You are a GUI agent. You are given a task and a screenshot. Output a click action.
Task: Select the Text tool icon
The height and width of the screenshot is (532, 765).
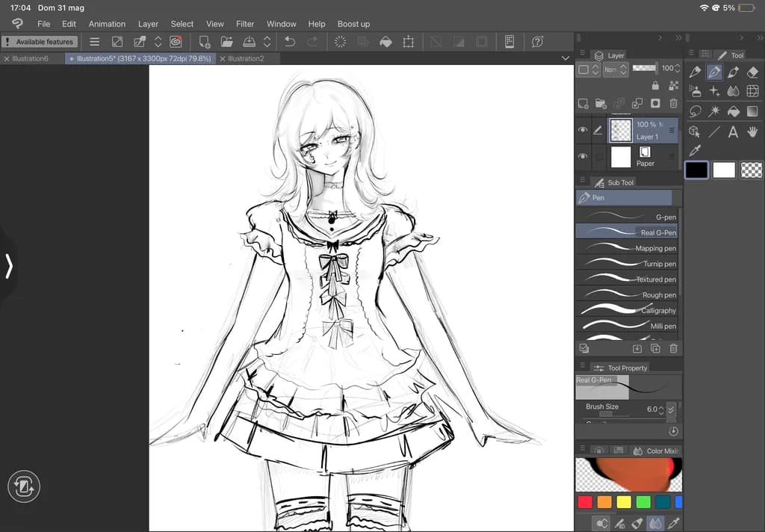tap(733, 132)
